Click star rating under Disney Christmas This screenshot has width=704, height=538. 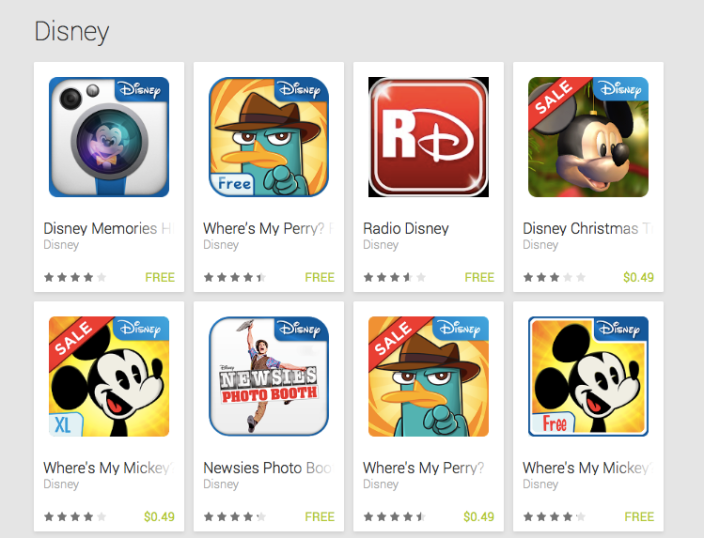pos(554,278)
